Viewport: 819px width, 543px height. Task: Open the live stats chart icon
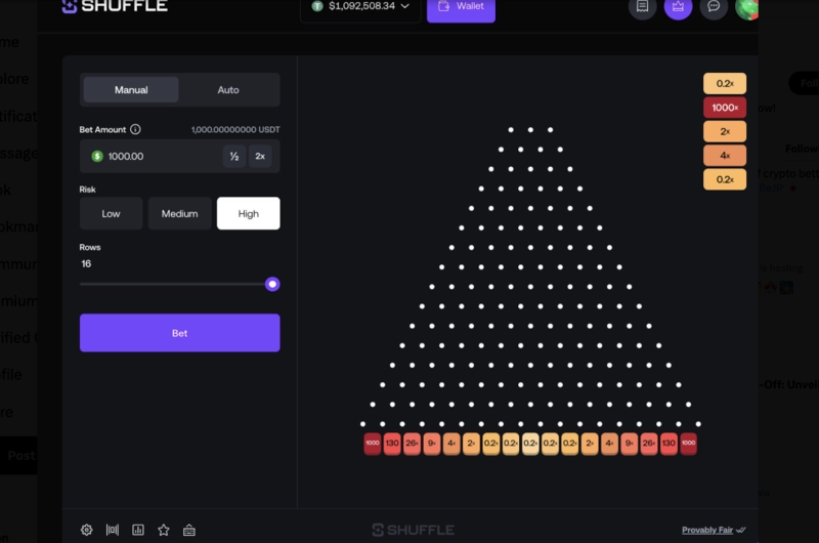click(138, 530)
